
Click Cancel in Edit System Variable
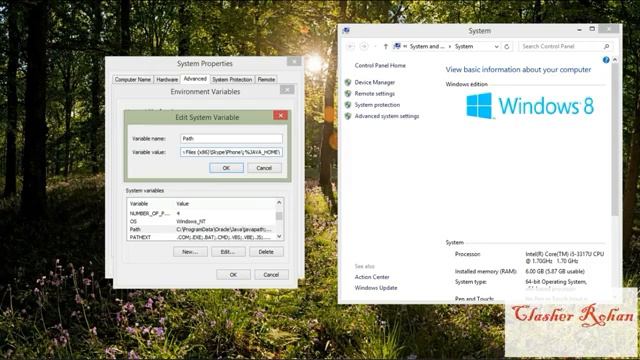264,168
